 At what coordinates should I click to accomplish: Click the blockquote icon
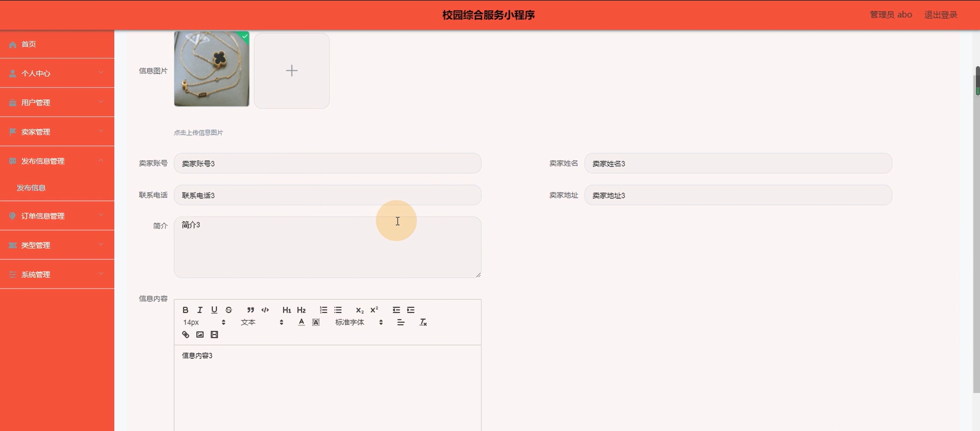coord(251,310)
